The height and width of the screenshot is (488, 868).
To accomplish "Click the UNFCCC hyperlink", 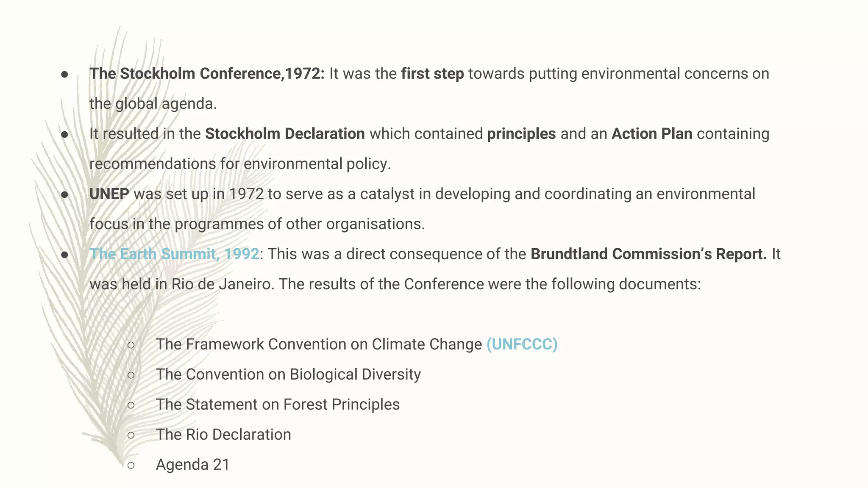I will pyautogui.click(x=522, y=344).
